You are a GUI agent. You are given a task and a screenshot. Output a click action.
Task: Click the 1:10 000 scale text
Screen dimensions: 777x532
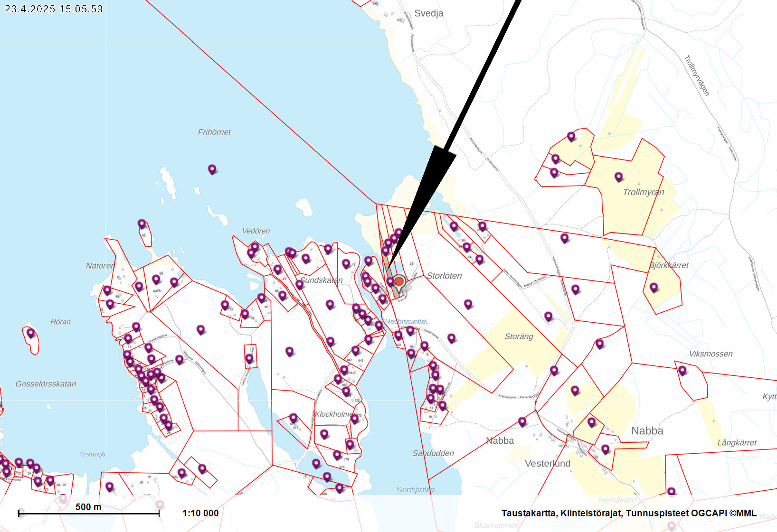pos(200,513)
